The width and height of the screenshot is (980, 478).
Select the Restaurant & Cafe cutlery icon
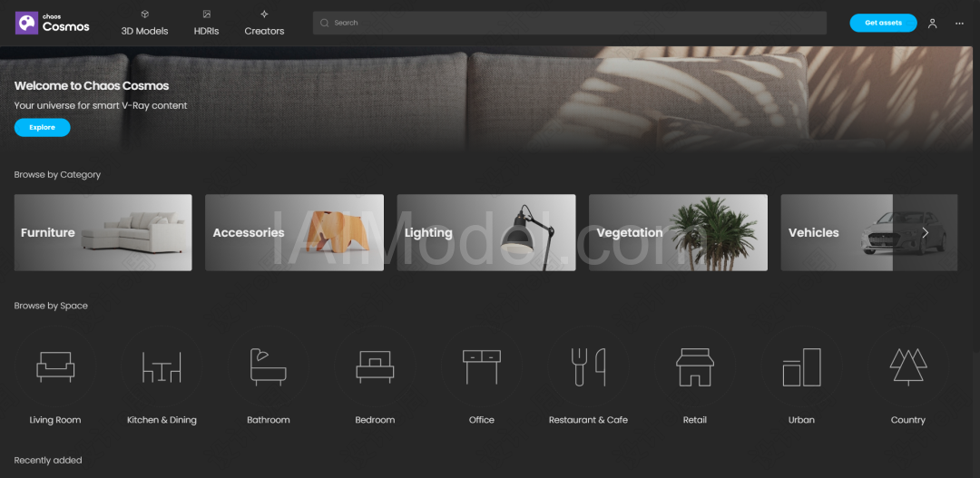pyautogui.click(x=588, y=366)
